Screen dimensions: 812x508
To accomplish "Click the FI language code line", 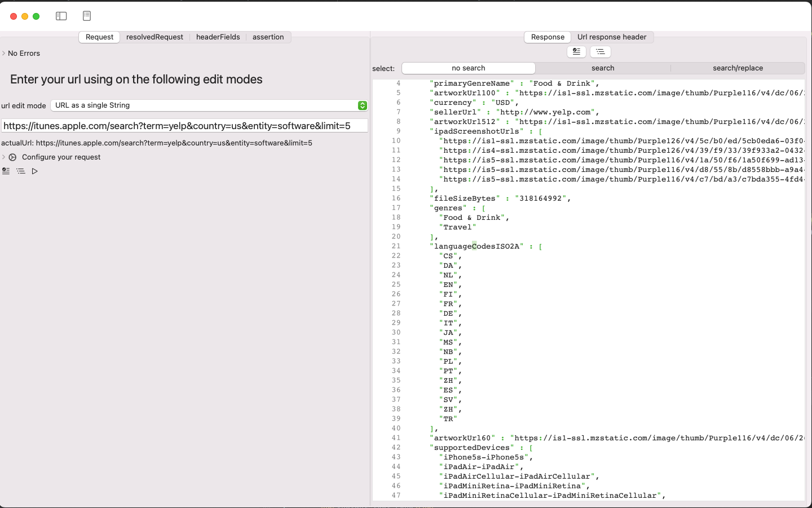I will [x=451, y=294].
